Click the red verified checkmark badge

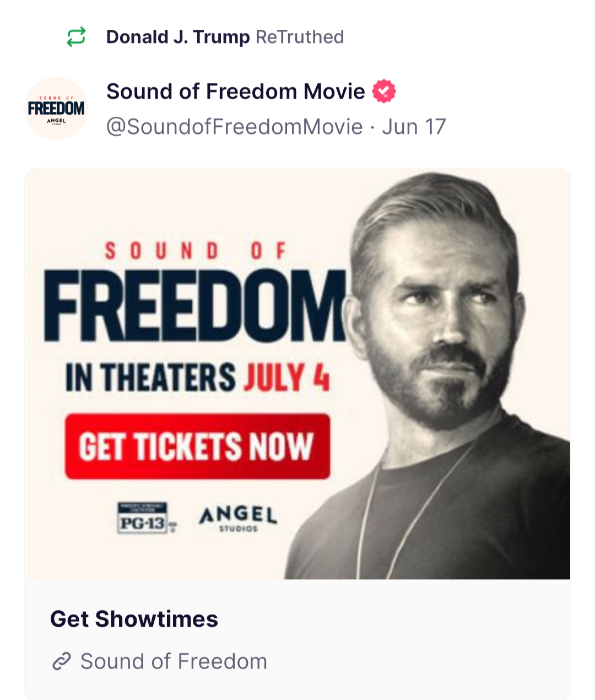pos(384,91)
